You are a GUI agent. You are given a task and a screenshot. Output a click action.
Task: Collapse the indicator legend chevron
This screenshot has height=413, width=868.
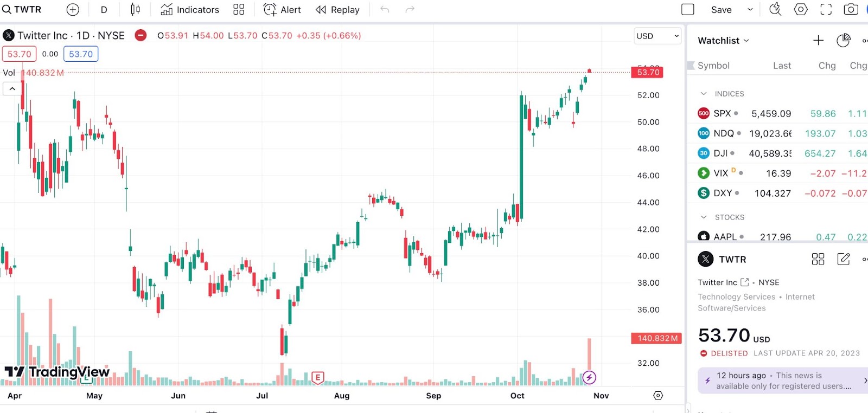12,88
